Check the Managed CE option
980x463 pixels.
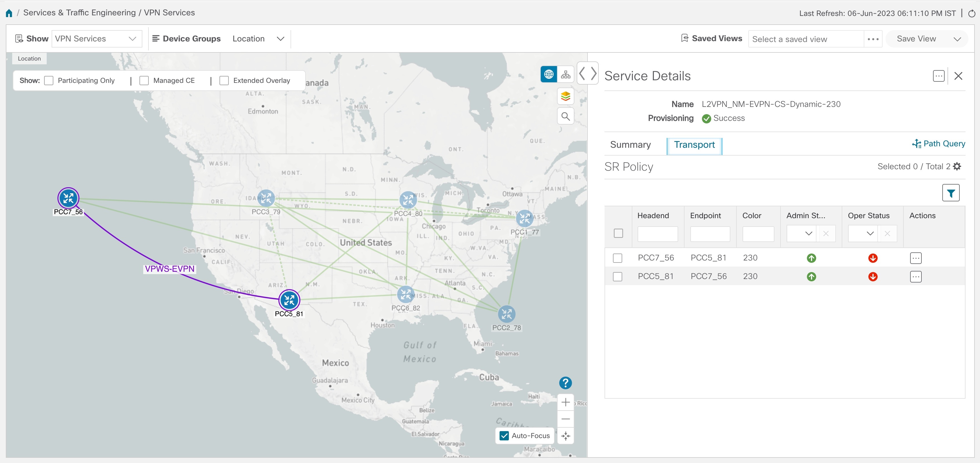(x=144, y=80)
